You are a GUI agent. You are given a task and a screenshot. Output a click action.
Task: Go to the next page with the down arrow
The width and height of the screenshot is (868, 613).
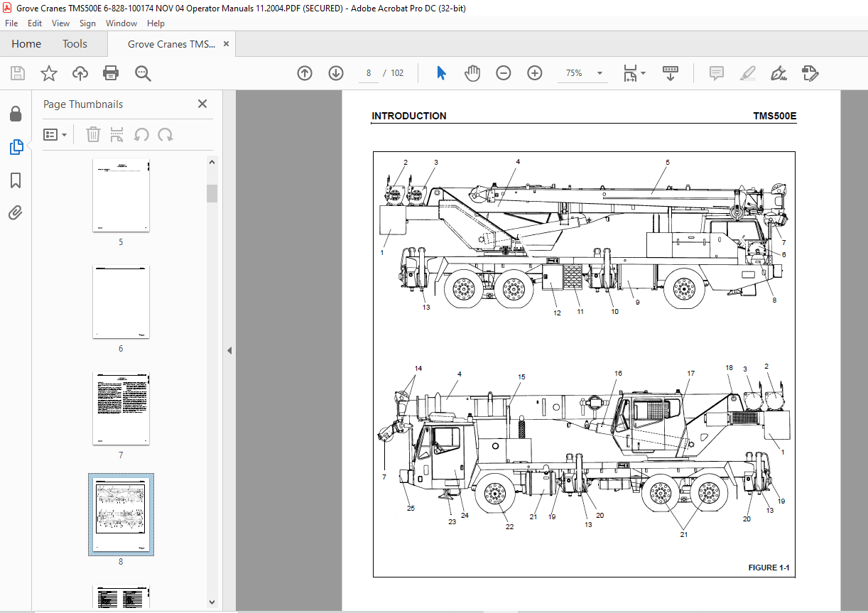(336, 73)
